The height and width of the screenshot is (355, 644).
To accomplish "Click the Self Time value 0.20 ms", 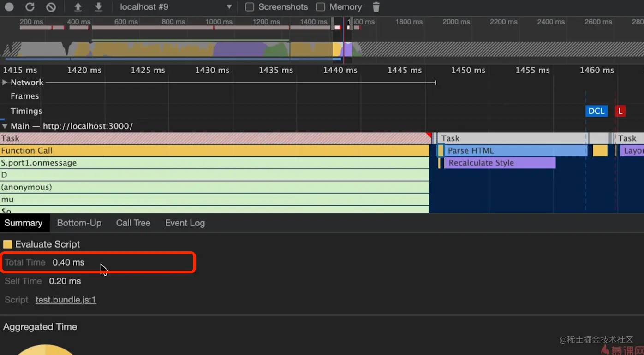I will [x=65, y=281].
